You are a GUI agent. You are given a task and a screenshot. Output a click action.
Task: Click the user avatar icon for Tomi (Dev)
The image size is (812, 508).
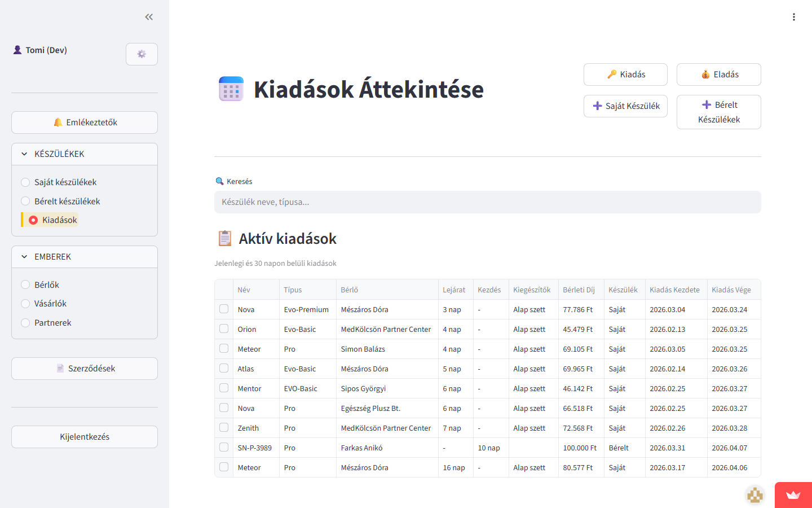pyautogui.click(x=17, y=50)
